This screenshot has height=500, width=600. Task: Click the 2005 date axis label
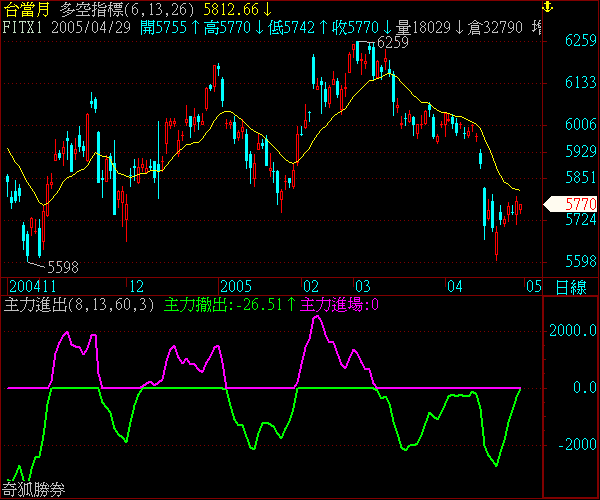(236, 286)
